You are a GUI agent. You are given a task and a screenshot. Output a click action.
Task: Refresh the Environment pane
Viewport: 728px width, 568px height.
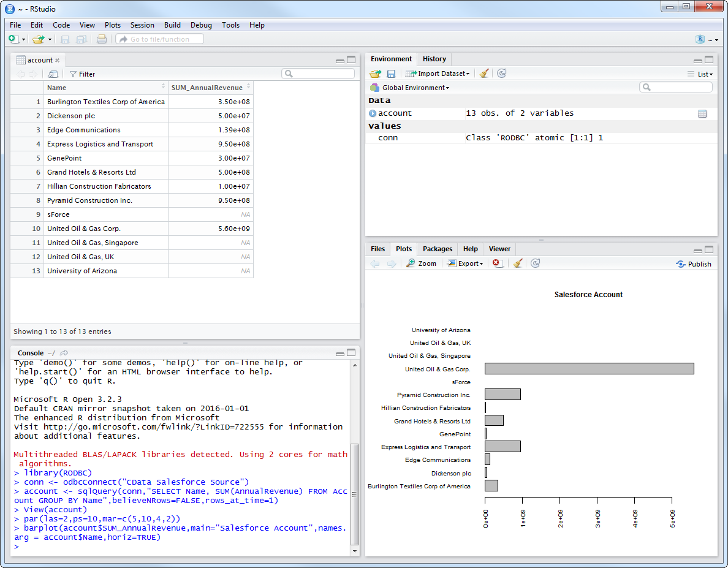(x=502, y=74)
